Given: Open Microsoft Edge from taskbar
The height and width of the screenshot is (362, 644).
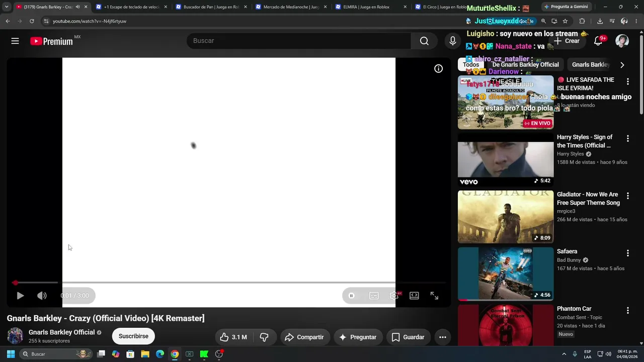Looking at the screenshot, I should 160,354.
